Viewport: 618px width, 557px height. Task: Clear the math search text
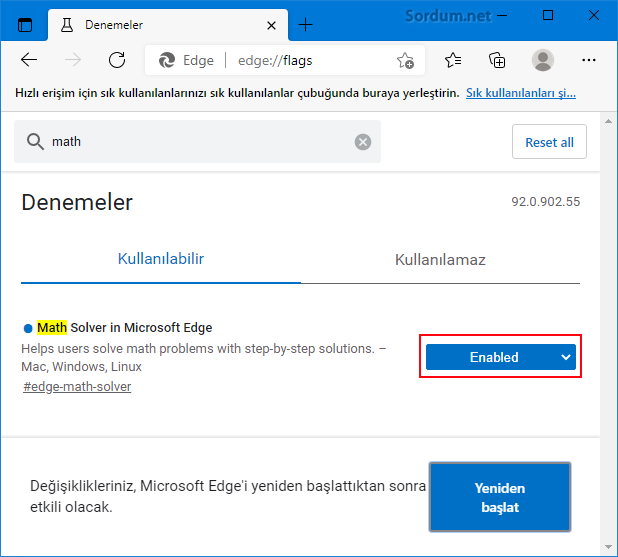[x=363, y=142]
